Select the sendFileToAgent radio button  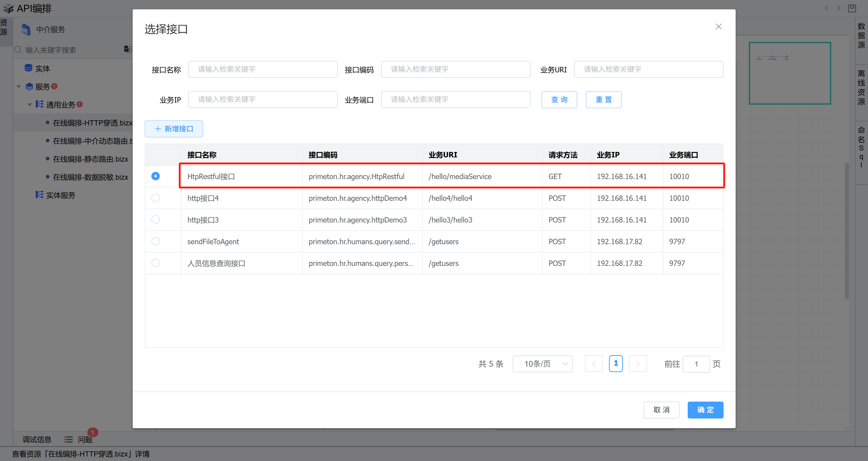155,241
